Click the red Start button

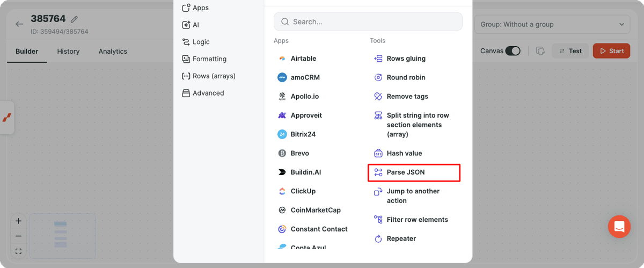611,51
